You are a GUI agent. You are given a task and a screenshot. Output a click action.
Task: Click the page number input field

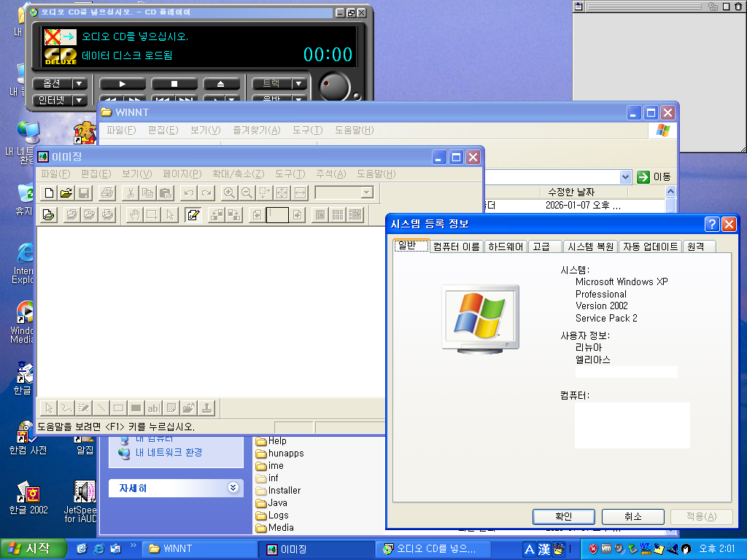tap(277, 215)
